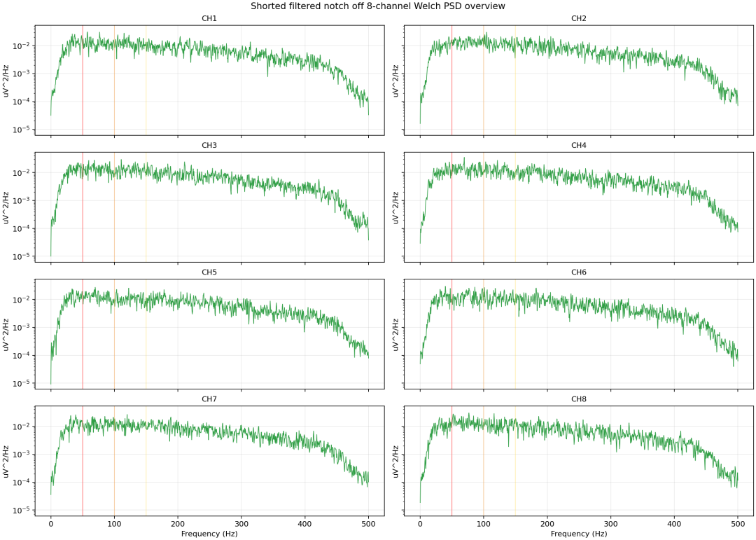Click the 0 frequency tick under CH8

coord(420,524)
